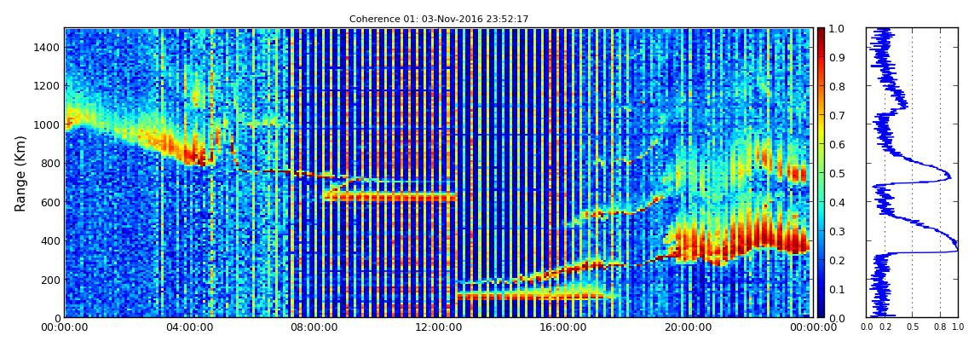Click the colorbar 0.3 tick label

837,231
